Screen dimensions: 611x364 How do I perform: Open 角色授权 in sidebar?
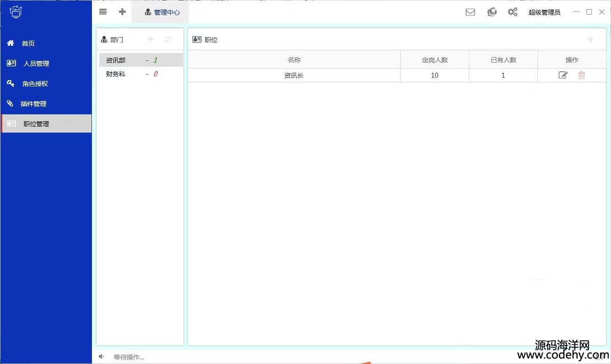click(46, 84)
